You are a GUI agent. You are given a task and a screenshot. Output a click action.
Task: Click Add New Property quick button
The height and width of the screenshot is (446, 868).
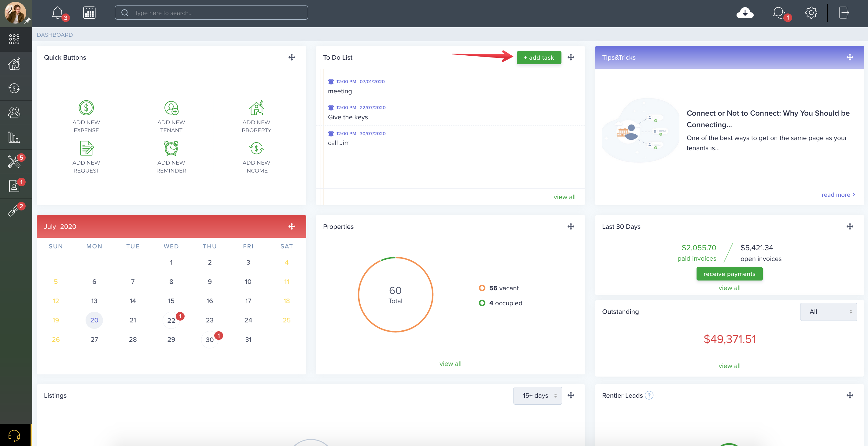click(256, 117)
